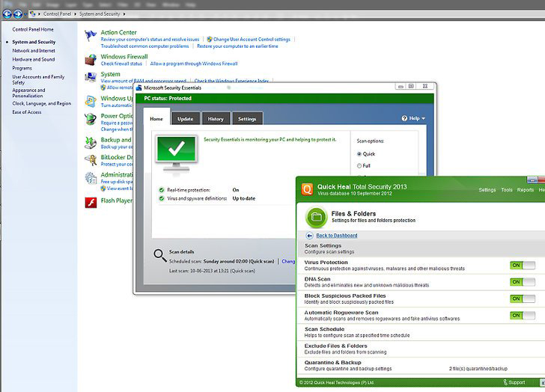
Task: Open Hardware and Sound category
Action: pos(34,59)
